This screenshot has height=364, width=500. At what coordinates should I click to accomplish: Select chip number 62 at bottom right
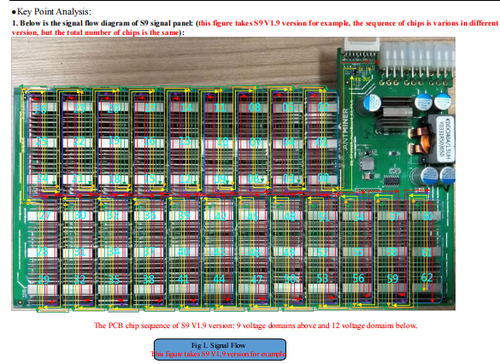[427, 278]
